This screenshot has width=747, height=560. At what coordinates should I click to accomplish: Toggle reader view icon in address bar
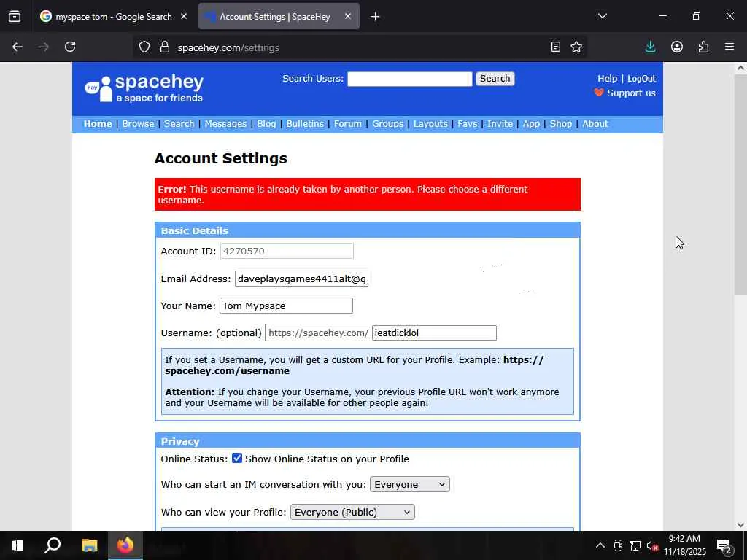tap(555, 47)
